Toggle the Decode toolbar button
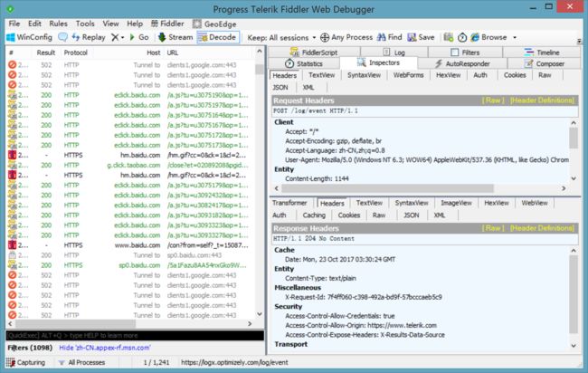588x373 pixels. coord(218,37)
